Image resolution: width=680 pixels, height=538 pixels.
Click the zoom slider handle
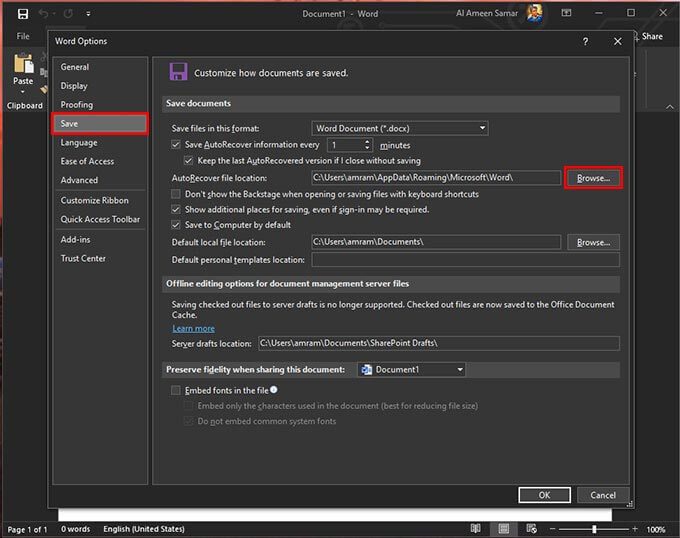tap(594, 529)
